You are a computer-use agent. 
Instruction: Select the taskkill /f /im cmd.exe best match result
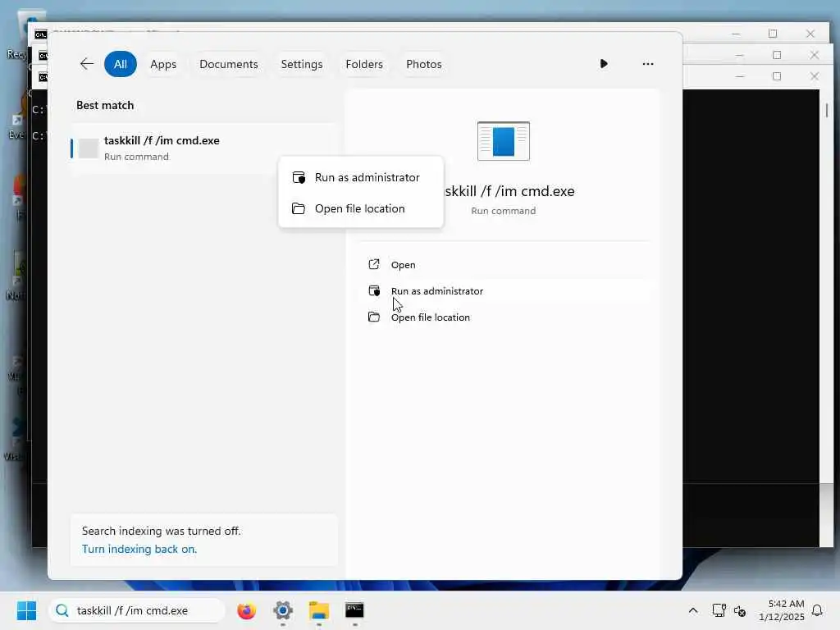(203, 148)
